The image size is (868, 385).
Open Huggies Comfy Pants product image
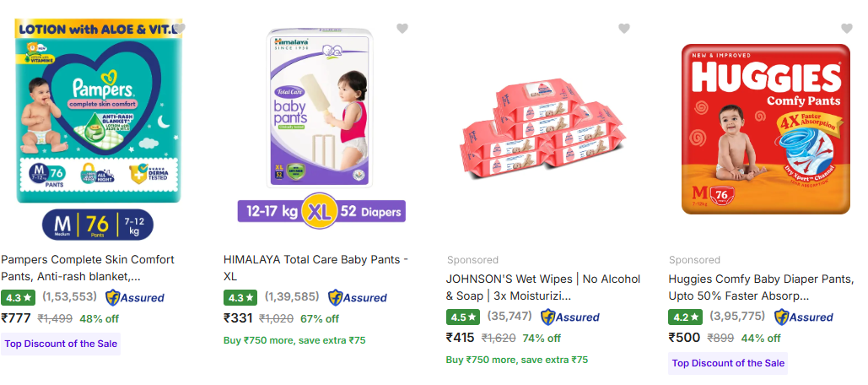[765, 128]
